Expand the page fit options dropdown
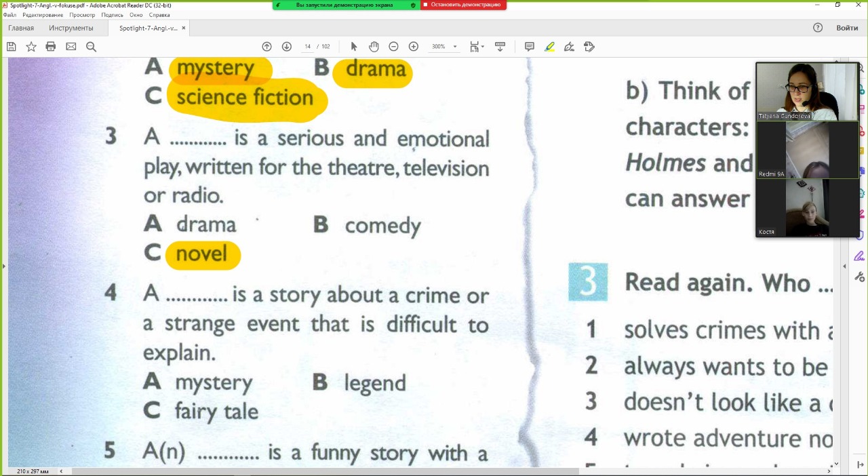This screenshot has height=476, width=868. pos(477,47)
